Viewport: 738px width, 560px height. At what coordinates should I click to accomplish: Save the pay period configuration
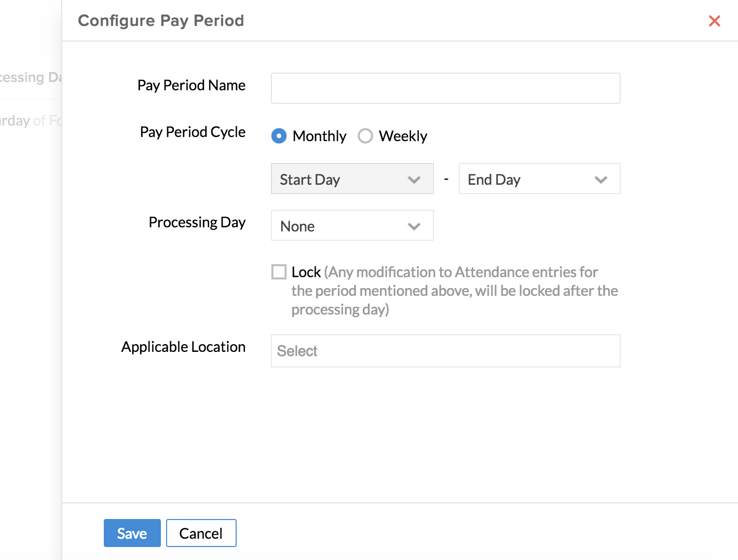[132, 533]
